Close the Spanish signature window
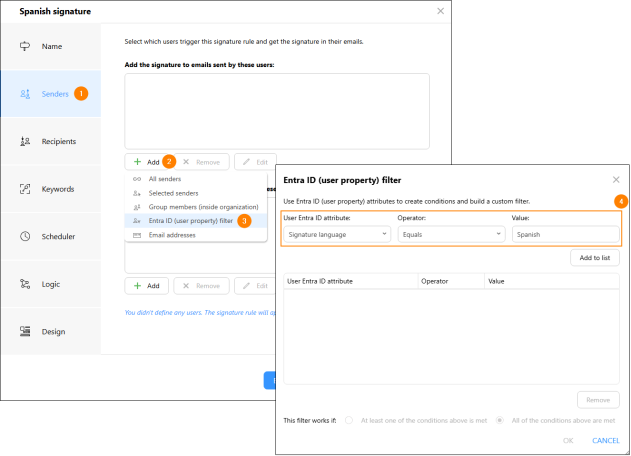The height and width of the screenshot is (456, 631). (x=441, y=11)
